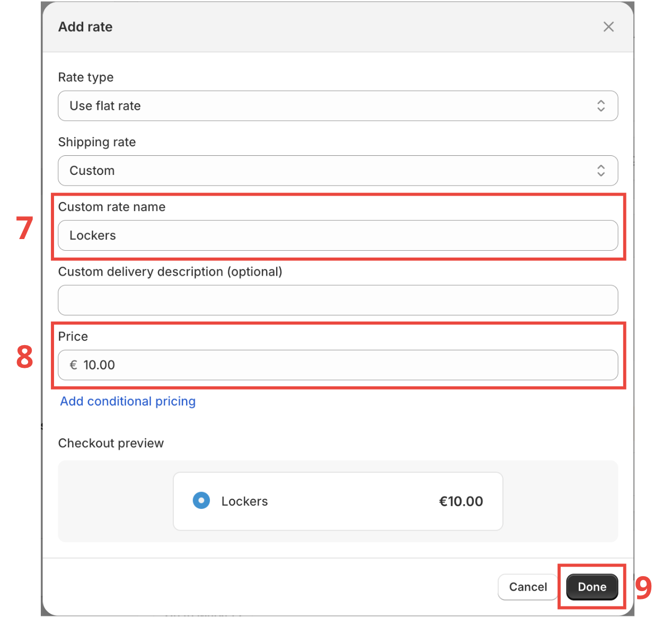Change shipping rate from Custom
The image size is (672, 617).
(338, 171)
